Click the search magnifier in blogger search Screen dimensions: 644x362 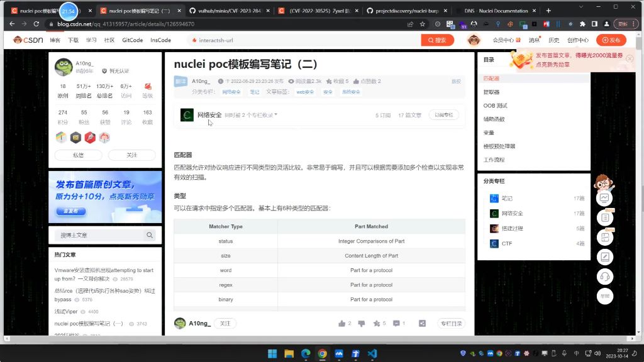[150, 235]
